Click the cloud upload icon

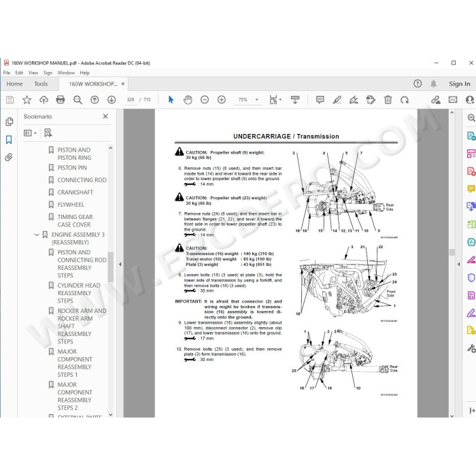[x=44, y=99]
